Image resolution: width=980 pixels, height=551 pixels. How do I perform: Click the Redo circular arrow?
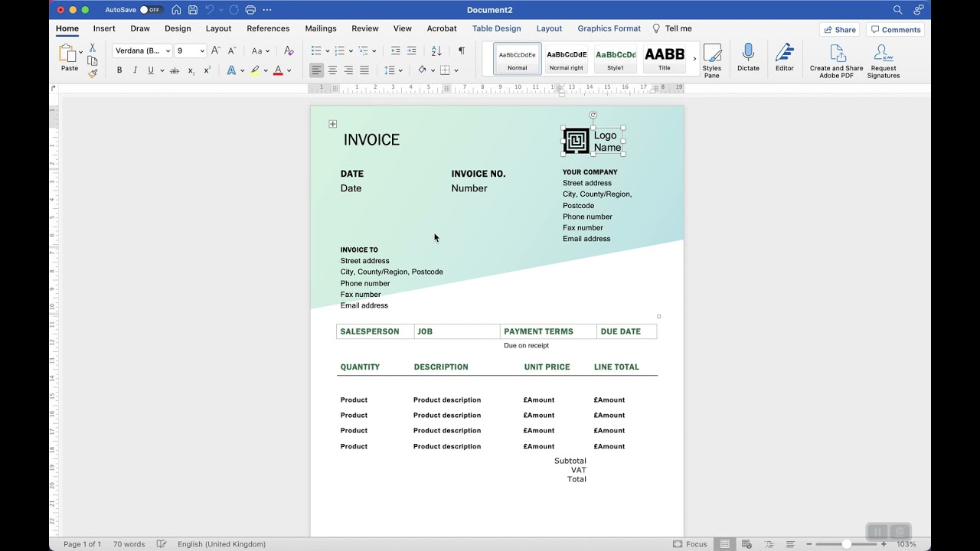234,10
